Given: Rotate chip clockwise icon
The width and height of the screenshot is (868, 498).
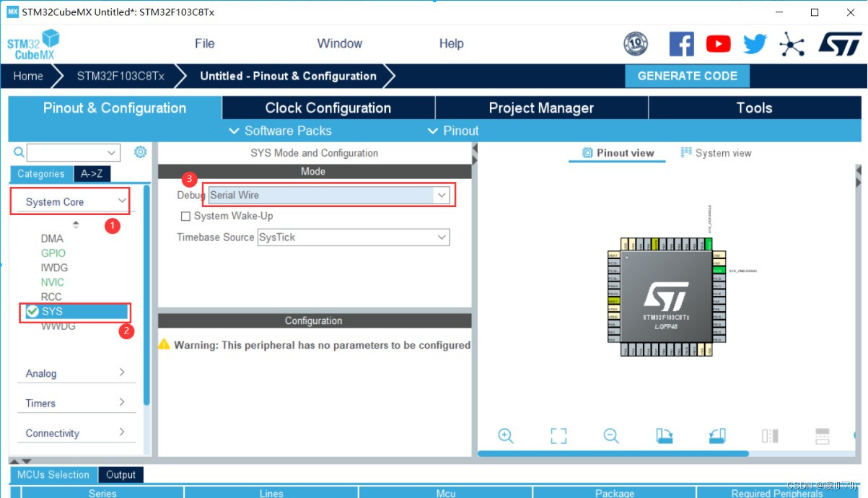Looking at the screenshot, I should pos(665,436).
